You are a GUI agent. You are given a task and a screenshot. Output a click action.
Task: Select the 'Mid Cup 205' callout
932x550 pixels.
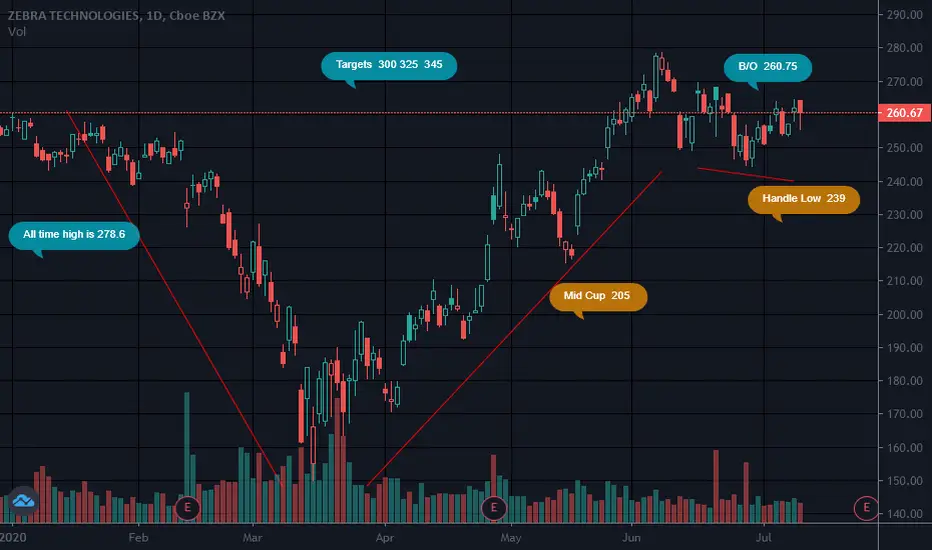pos(598,296)
